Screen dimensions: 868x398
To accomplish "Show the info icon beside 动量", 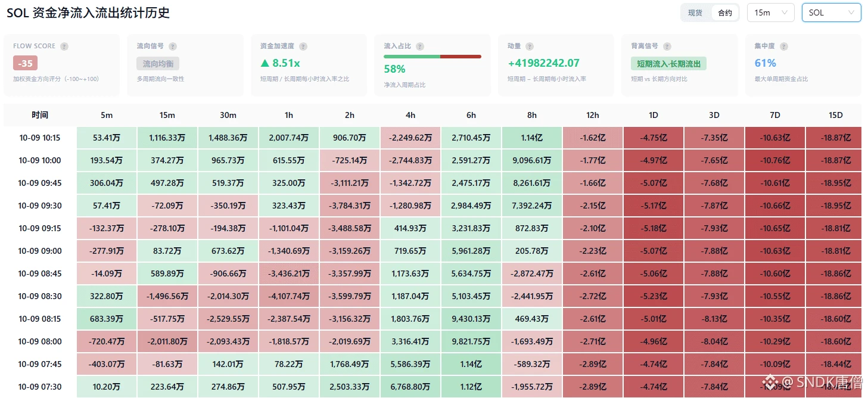I will click(x=530, y=46).
